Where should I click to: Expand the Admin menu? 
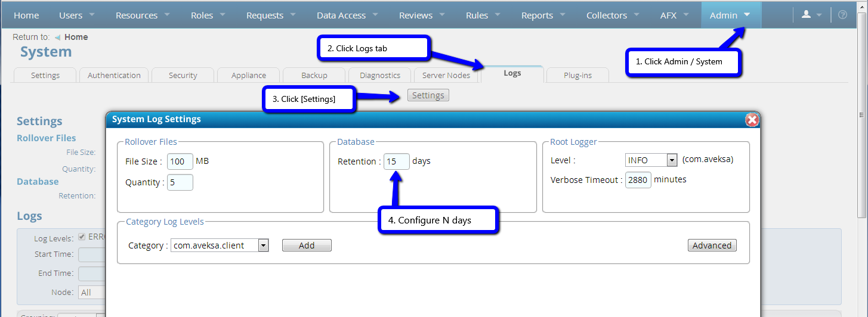pos(730,15)
